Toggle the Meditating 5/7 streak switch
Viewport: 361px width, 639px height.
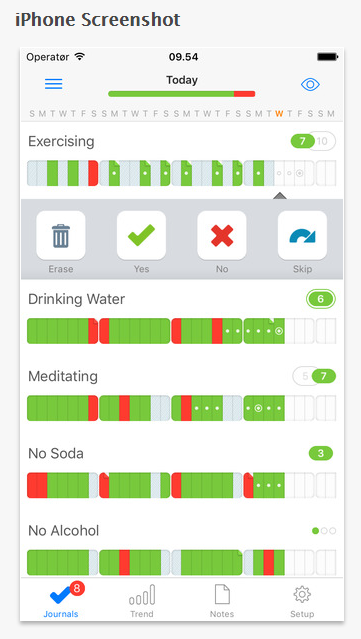(314, 376)
